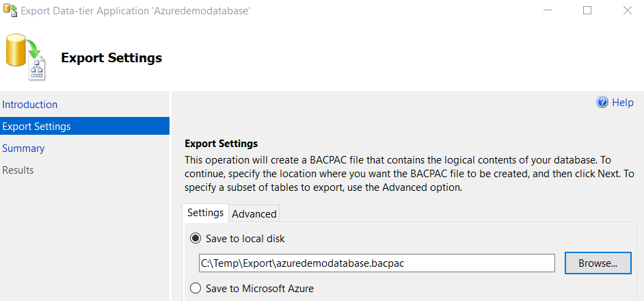644x301 pixels.
Task: Switch to the Advanced tab
Action: pos(254,213)
